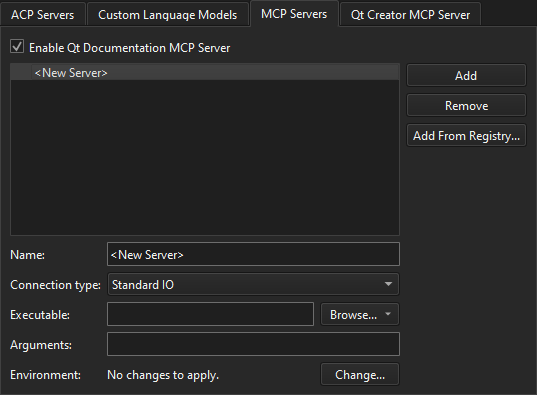
Task: Expand the Browse button dropdown arrow
Action: point(388,314)
